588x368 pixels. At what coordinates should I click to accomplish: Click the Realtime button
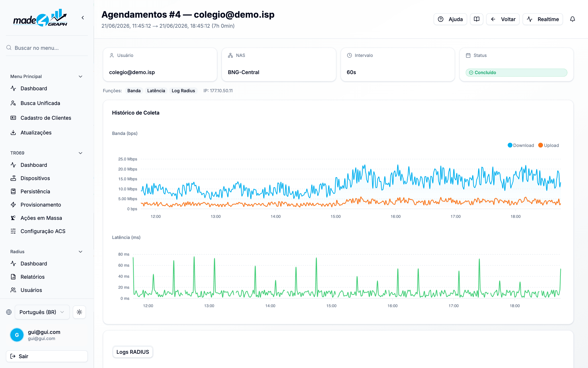click(543, 19)
